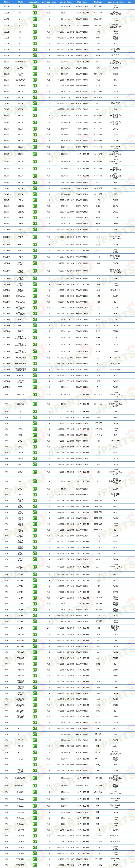Image resolution: width=135 pixels, height=868 pixels.
Task: Click the 'ROOMSTER PRAKTIK' model cell
Action: [x=20, y=370]
